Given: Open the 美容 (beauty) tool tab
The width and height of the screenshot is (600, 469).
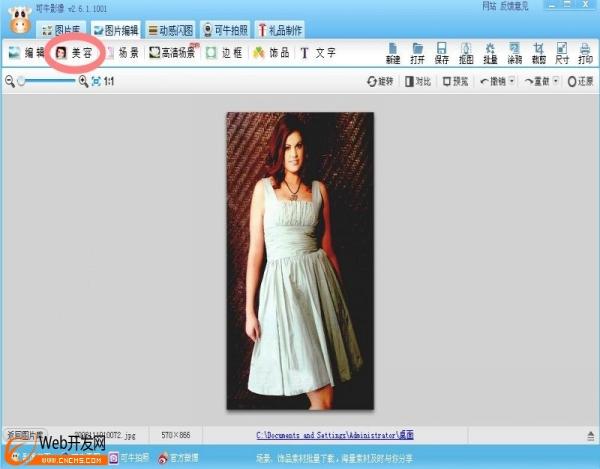Looking at the screenshot, I should (x=72, y=52).
